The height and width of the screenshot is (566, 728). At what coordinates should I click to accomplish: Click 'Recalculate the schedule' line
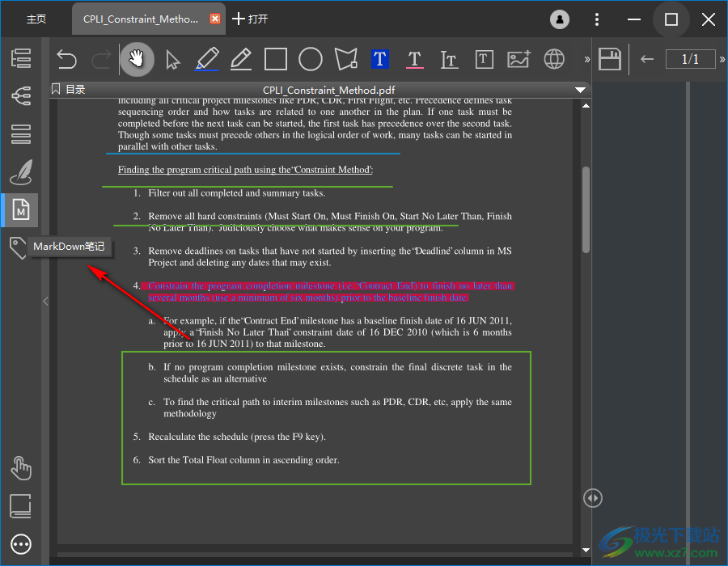[237, 437]
